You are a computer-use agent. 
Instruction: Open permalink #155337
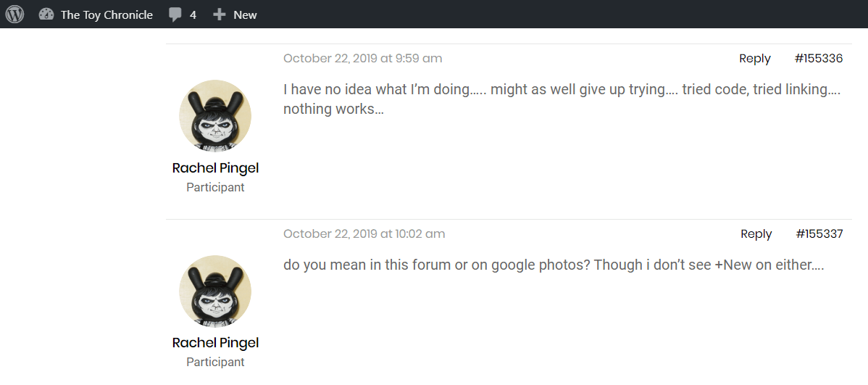tap(819, 234)
